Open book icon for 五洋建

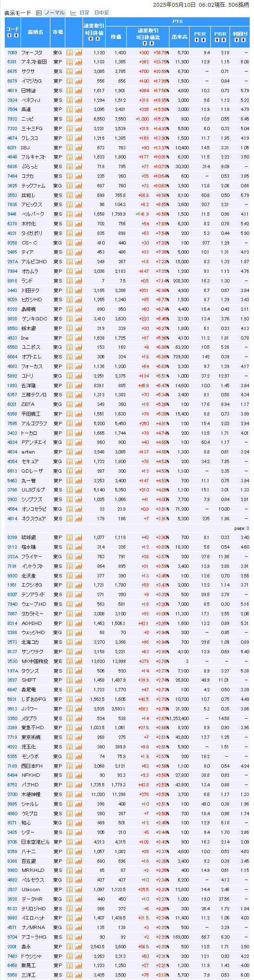[70, 385]
